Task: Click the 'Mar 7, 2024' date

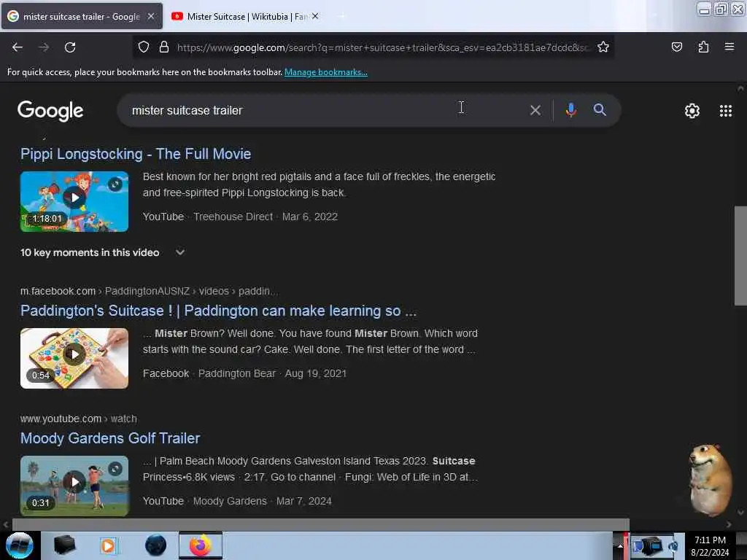Action: pyautogui.click(x=304, y=501)
